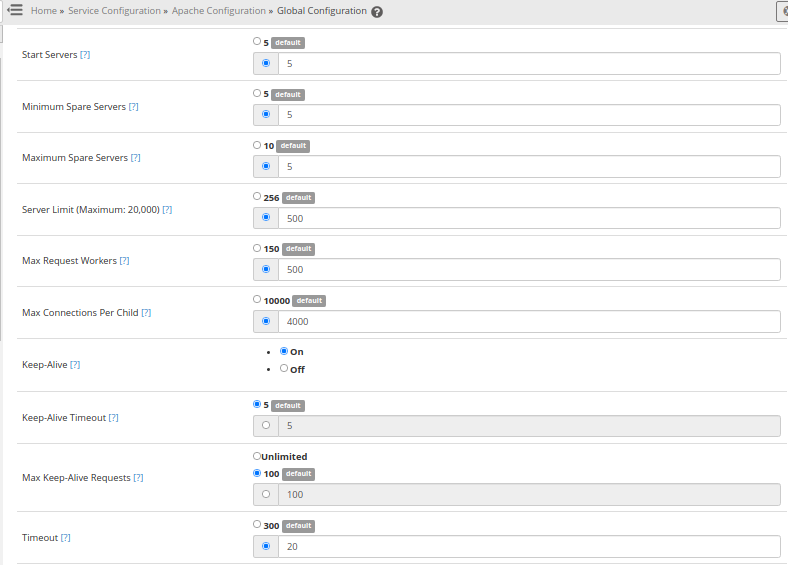Open Service Configuration breadcrumb link

tap(114, 11)
